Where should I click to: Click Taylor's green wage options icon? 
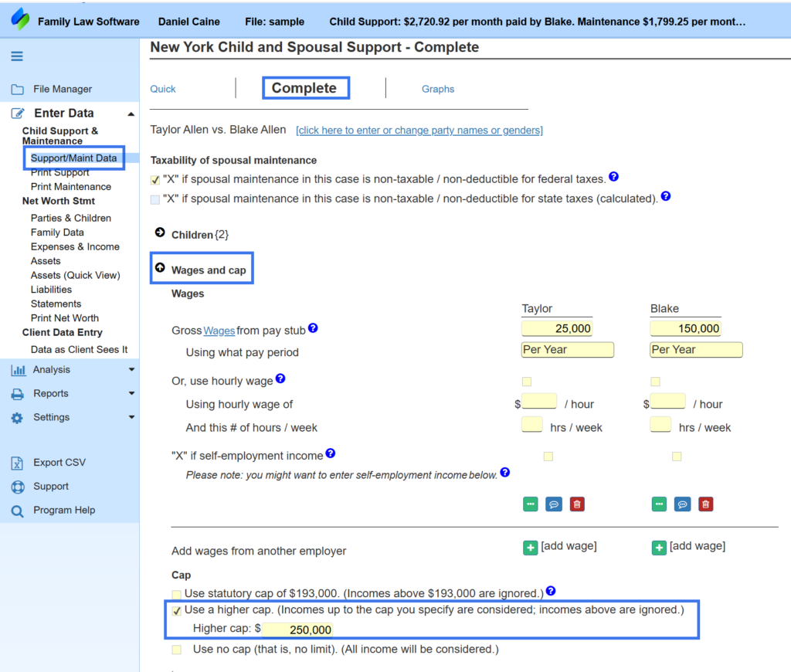(x=530, y=504)
